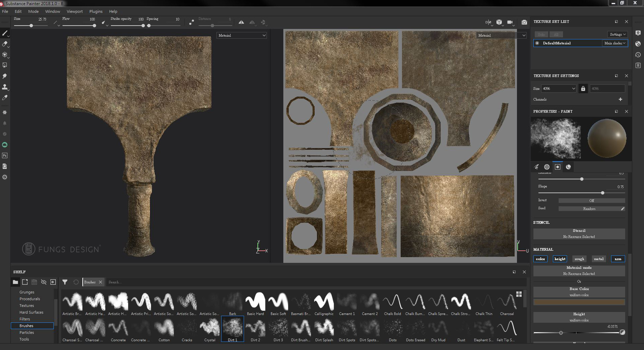Select the Smudge tool
644x350 pixels.
click(x=5, y=76)
